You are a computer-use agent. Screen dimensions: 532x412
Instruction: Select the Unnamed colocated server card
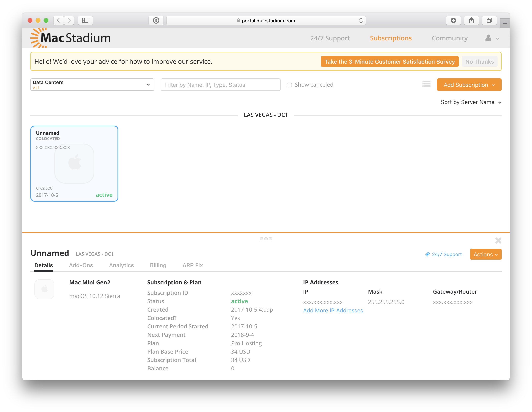coord(74,164)
